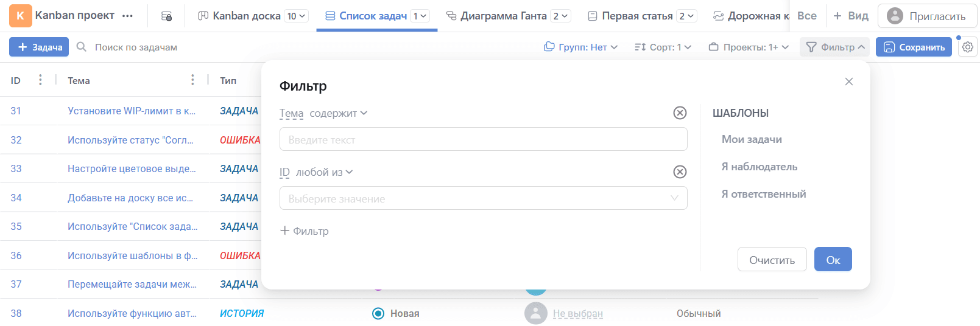The width and height of the screenshot is (980, 326).
Task: Click the Введите текст filter input field
Action: pyautogui.click(x=483, y=139)
